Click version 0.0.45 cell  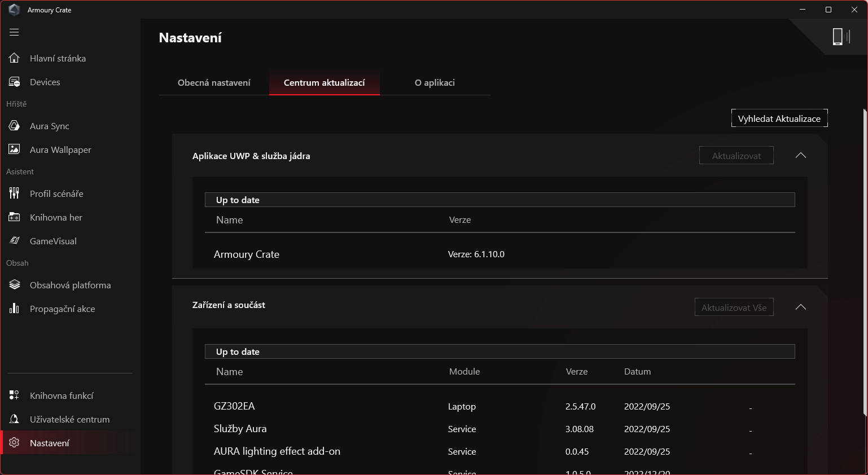point(577,452)
